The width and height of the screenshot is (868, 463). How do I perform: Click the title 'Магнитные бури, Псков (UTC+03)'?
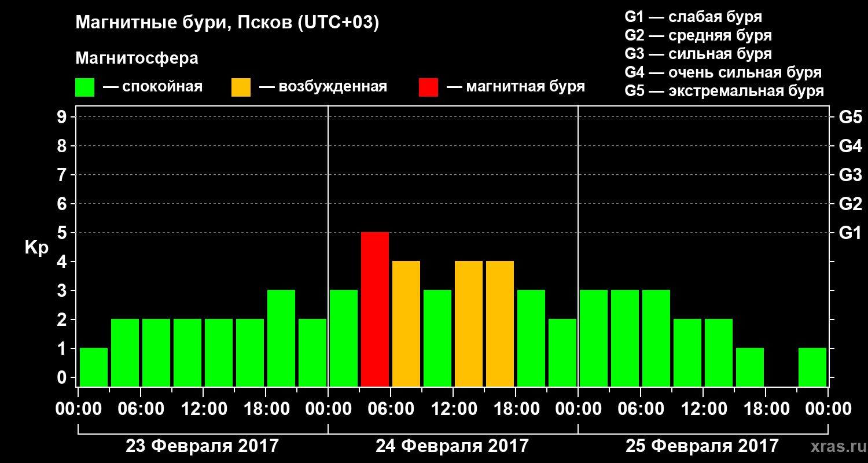(227, 24)
